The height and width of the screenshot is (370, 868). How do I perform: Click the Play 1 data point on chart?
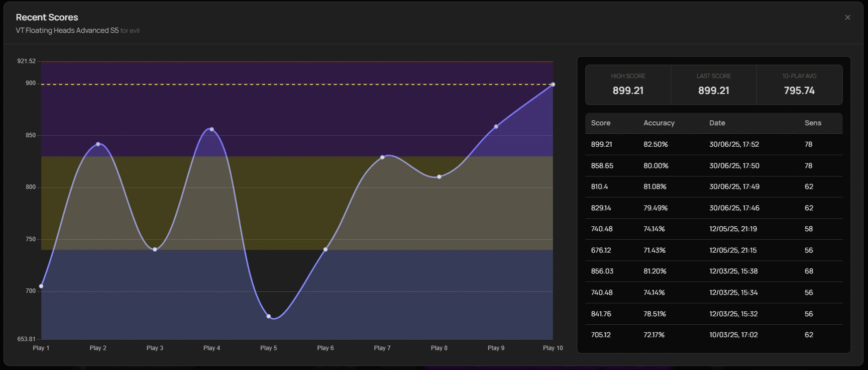point(41,286)
